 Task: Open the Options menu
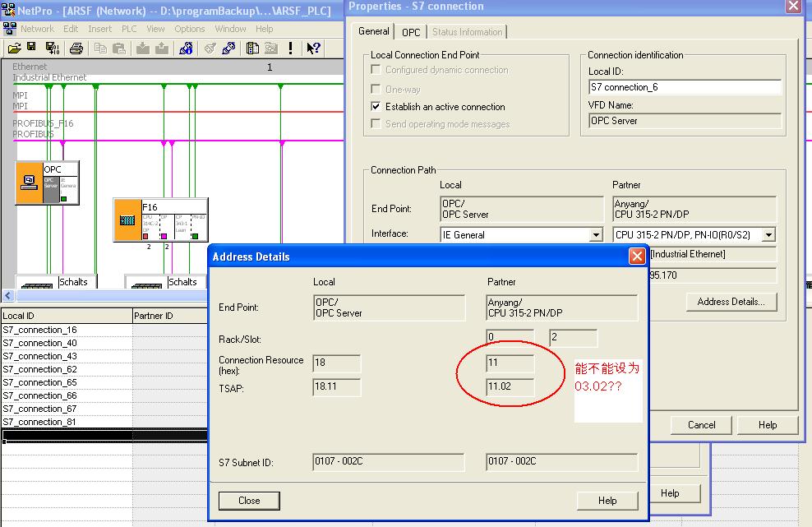tap(190, 29)
